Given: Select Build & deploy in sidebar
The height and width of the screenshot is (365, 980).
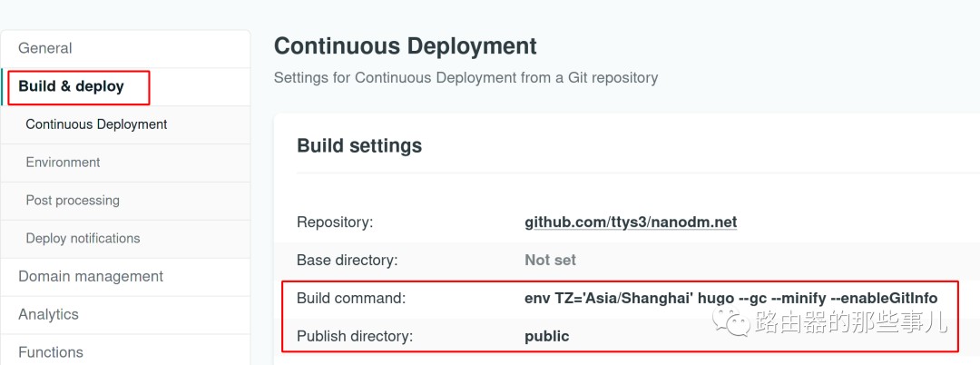Looking at the screenshot, I should pyautogui.click(x=72, y=86).
